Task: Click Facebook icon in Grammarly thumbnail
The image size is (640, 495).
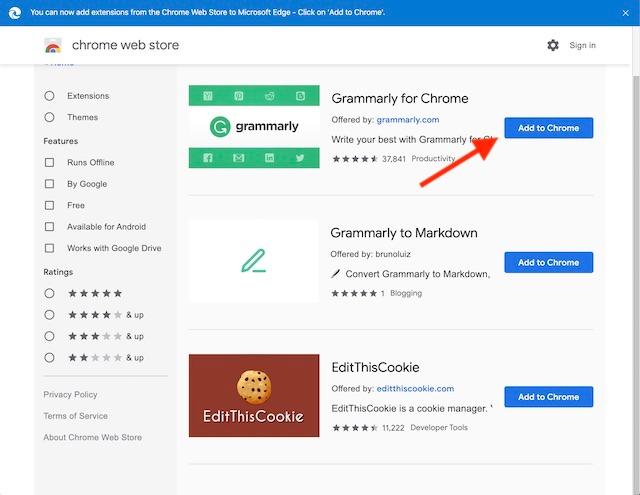Action: [208, 158]
